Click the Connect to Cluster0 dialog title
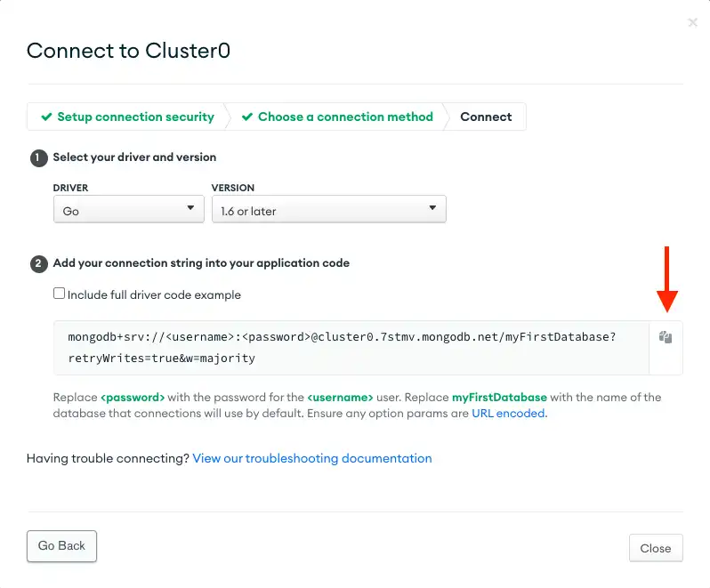 click(128, 50)
